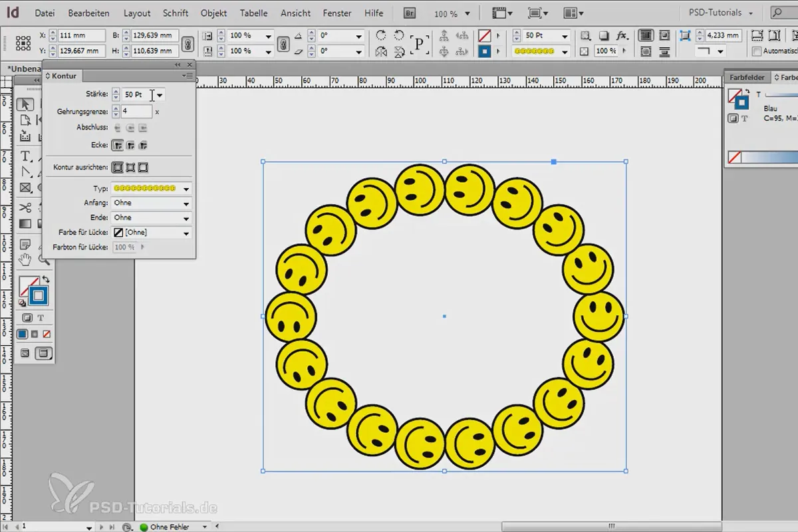The height and width of the screenshot is (532, 798).
Task: Open the Tabelle menu
Action: pyautogui.click(x=253, y=13)
